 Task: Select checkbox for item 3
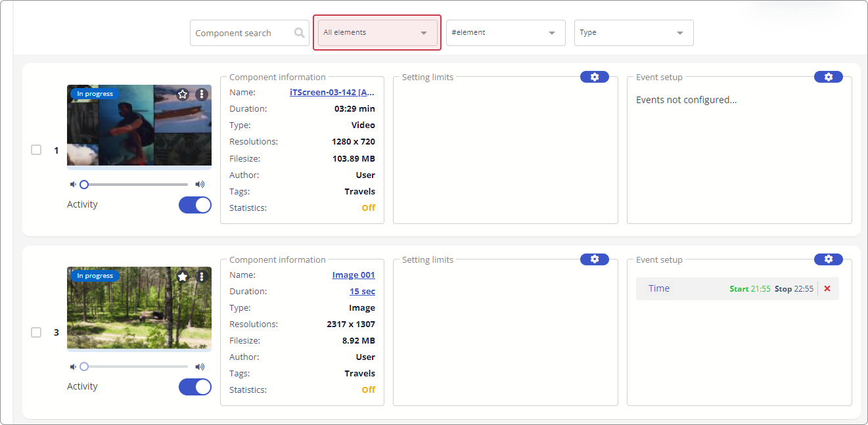coord(36,332)
